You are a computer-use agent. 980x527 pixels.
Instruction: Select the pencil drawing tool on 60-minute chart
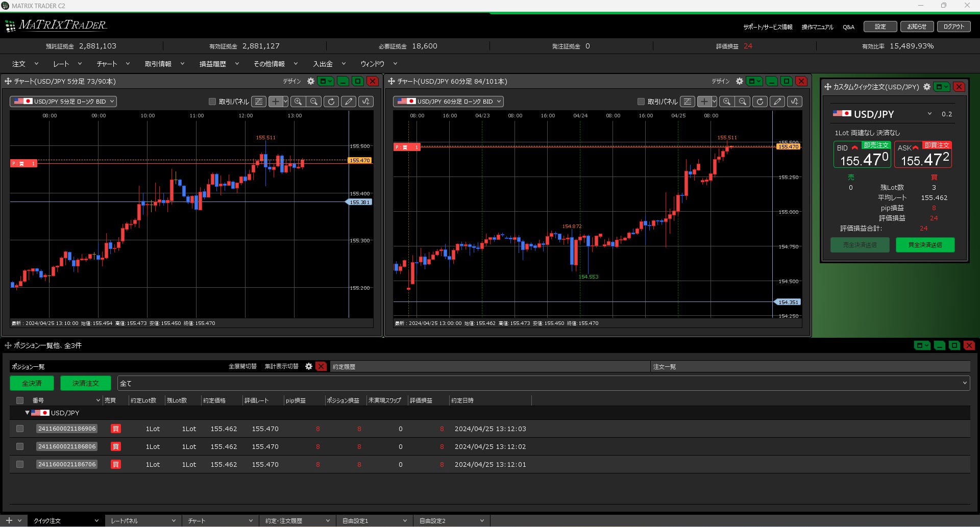point(777,102)
